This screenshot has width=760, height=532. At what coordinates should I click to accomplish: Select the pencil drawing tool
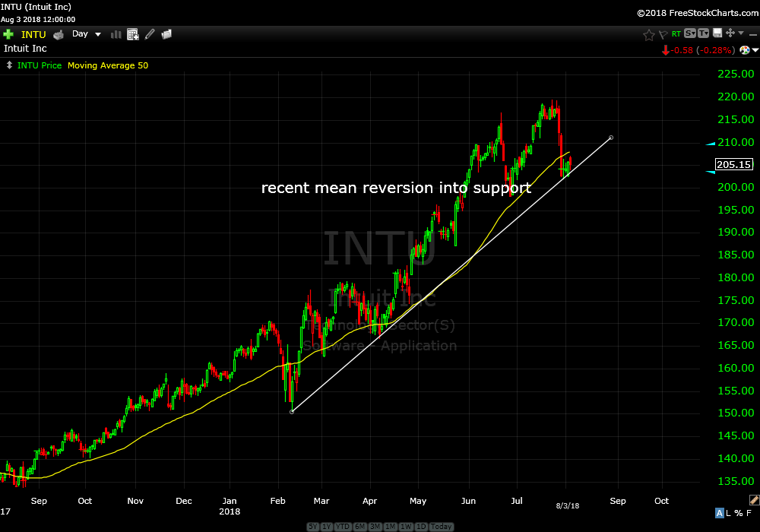150,34
